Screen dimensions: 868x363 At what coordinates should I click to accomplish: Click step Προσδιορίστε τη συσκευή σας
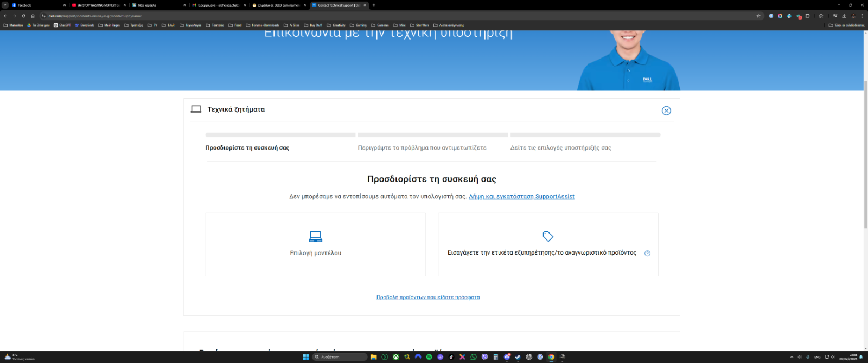tap(247, 147)
